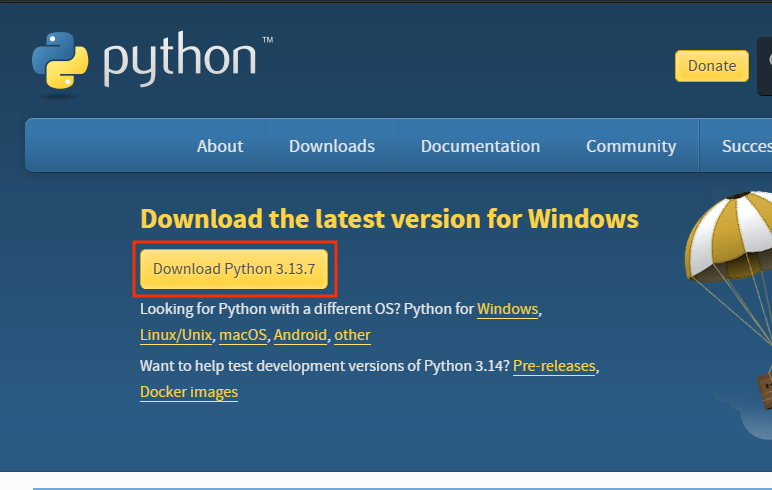The height and width of the screenshot is (490, 772).
Task: Click the dark search box at right edge
Action: point(765,65)
